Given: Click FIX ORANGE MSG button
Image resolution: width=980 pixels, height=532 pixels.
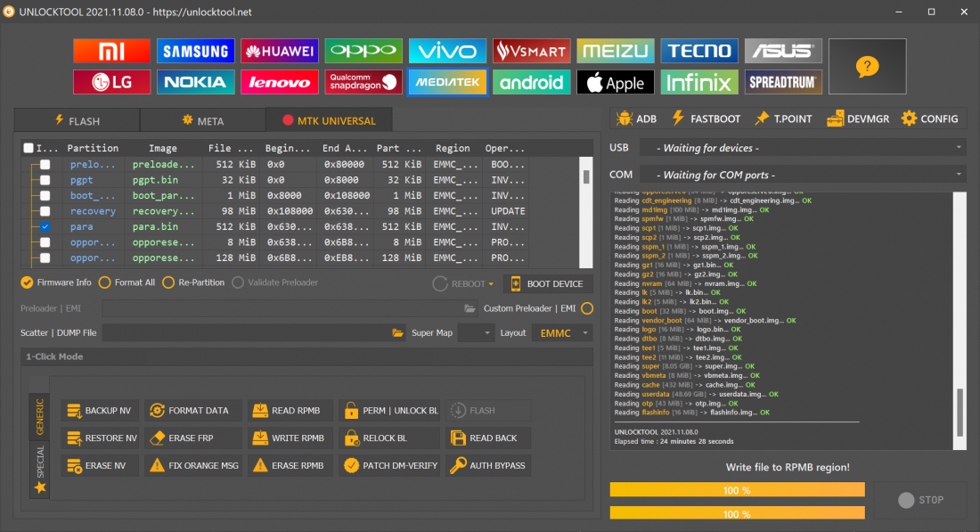Looking at the screenshot, I should (x=193, y=466).
